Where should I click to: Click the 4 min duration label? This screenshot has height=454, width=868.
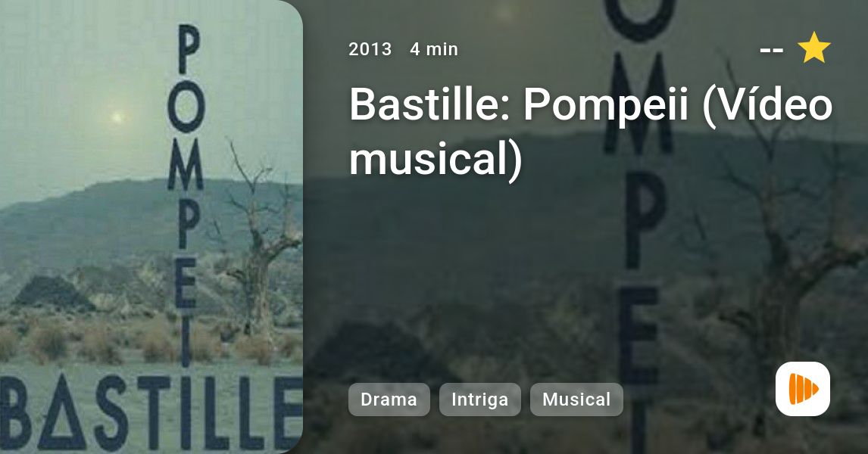[434, 49]
